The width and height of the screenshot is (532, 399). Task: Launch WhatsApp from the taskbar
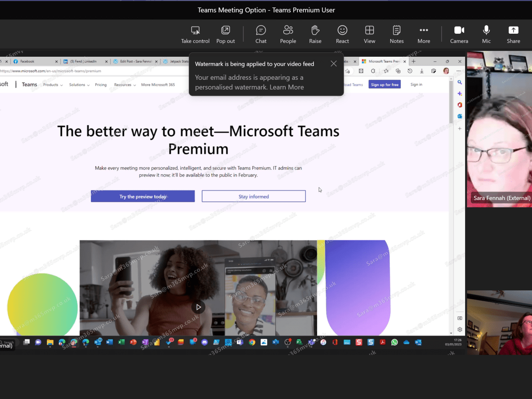click(x=394, y=342)
